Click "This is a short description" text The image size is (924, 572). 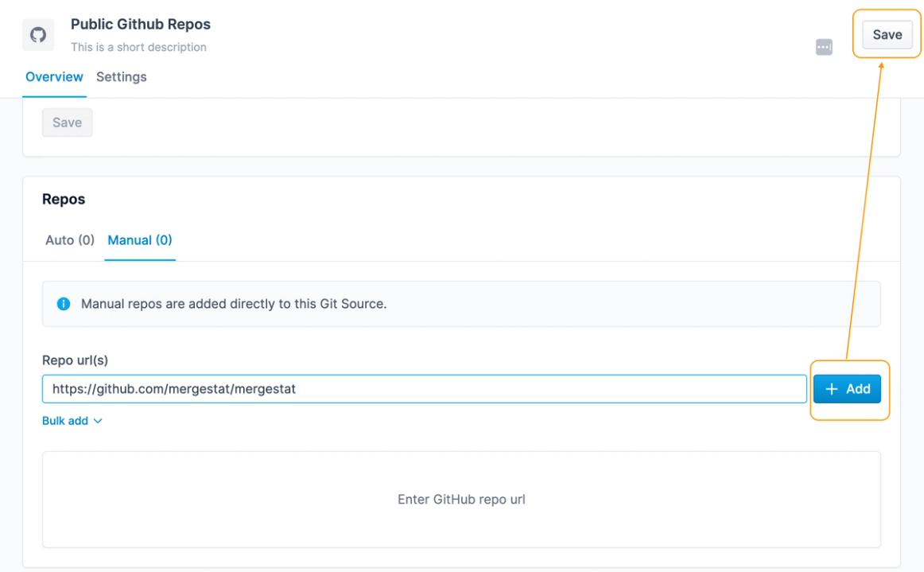click(138, 47)
